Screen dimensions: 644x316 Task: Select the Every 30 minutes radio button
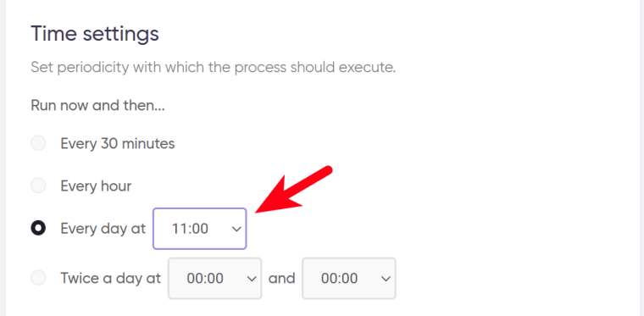[x=39, y=143]
